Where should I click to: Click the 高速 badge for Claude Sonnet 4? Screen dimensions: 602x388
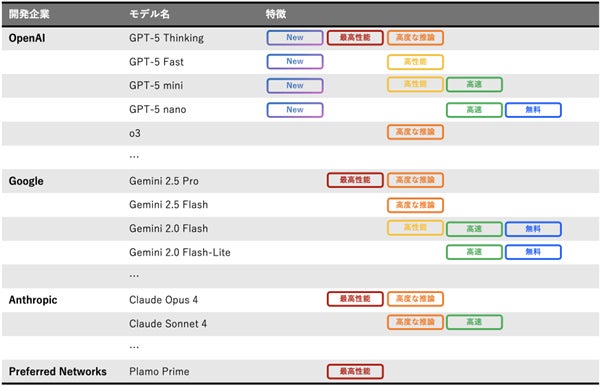474,322
